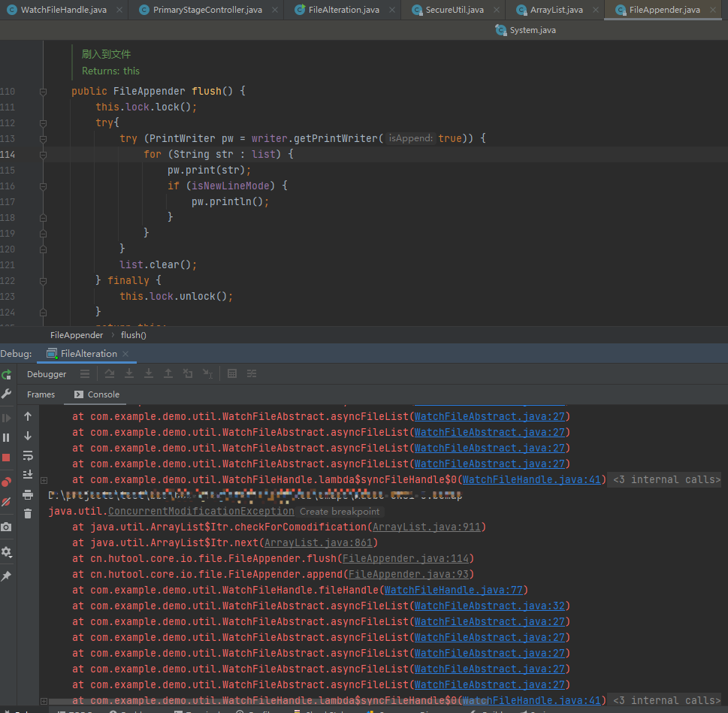Click the 'this.lock.unlock();' code line
This screenshot has width=728, height=713.
point(176,296)
